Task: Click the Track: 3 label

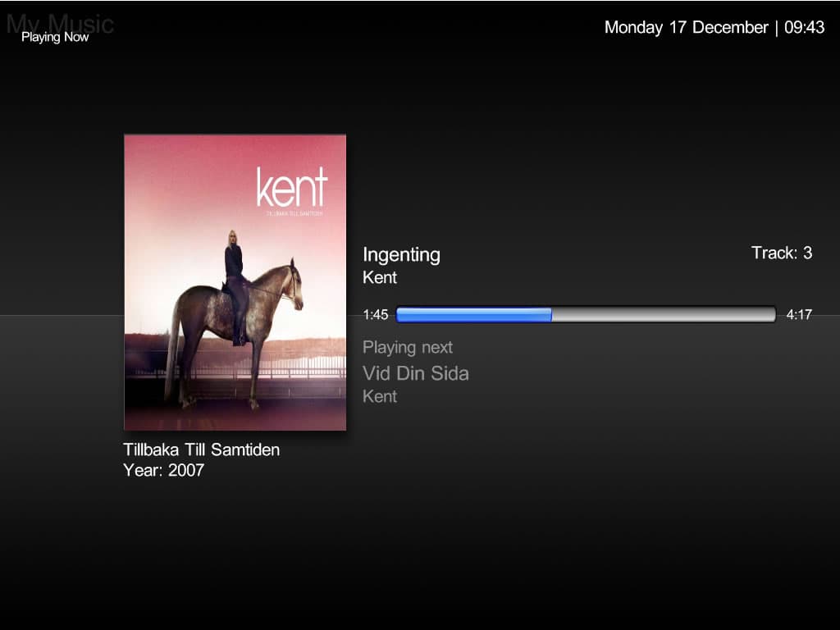Action: [x=782, y=253]
